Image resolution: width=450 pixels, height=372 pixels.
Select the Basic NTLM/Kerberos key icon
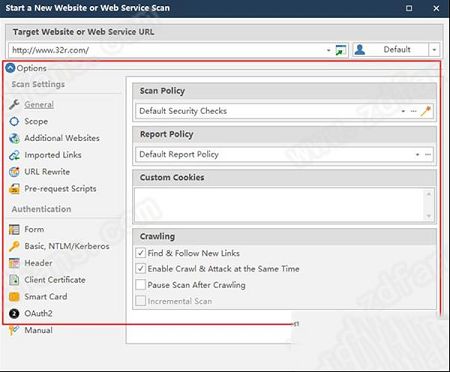pyautogui.click(x=14, y=246)
